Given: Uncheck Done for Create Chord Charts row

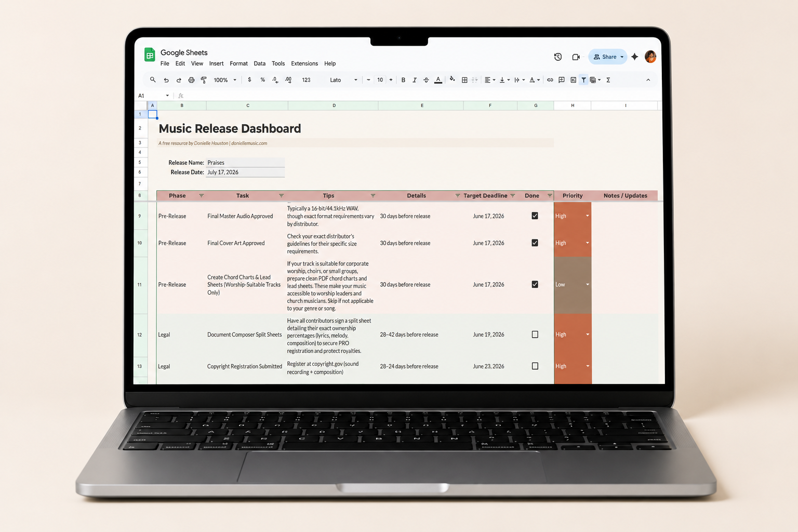Looking at the screenshot, I should [x=535, y=284].
